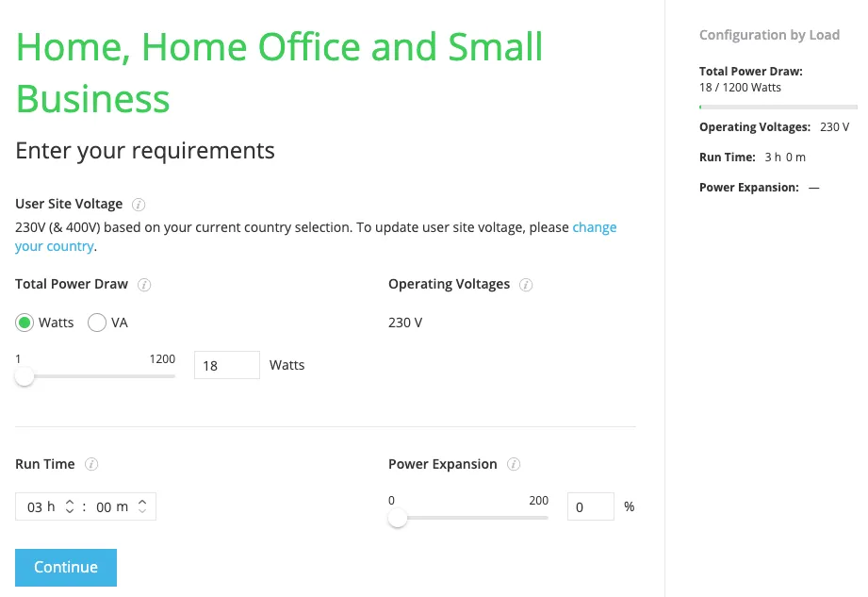Click the Total Power Draw slider handle
868x597 pixels.
(x=25, y=376)
